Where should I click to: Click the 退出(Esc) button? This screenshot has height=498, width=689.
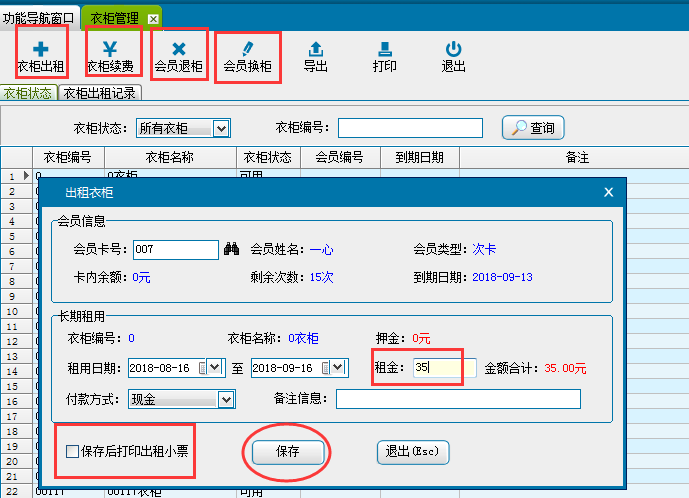tap(412, 452)
